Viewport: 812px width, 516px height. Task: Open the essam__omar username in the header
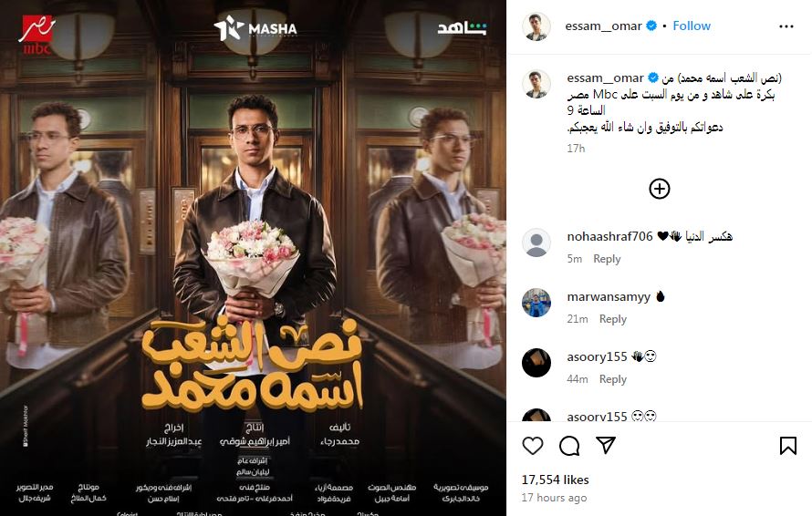click(x=603, y=26)
